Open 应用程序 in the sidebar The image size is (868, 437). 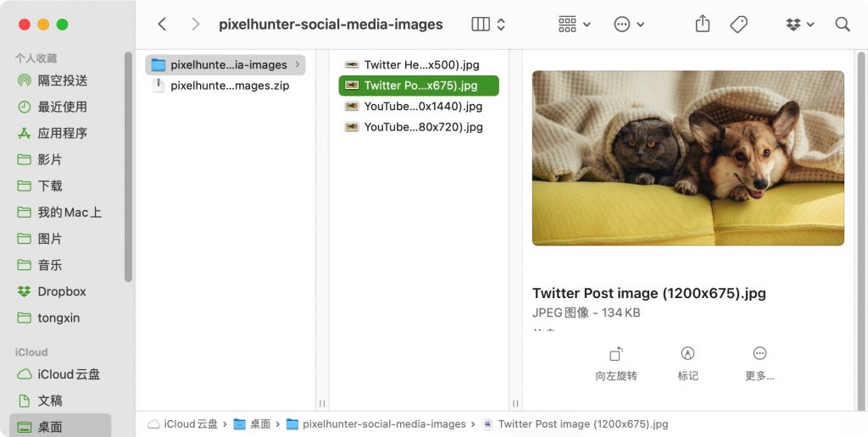point(62,133)
